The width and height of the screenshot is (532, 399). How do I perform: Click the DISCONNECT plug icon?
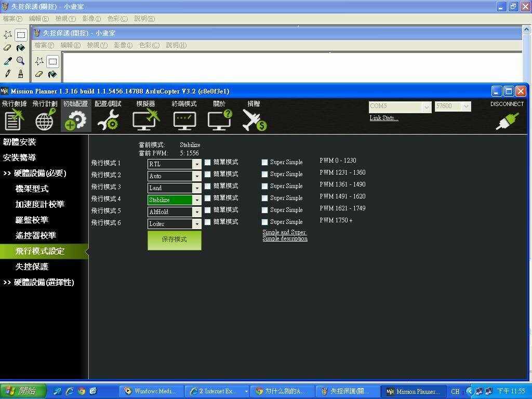click(x=507, y=121)
